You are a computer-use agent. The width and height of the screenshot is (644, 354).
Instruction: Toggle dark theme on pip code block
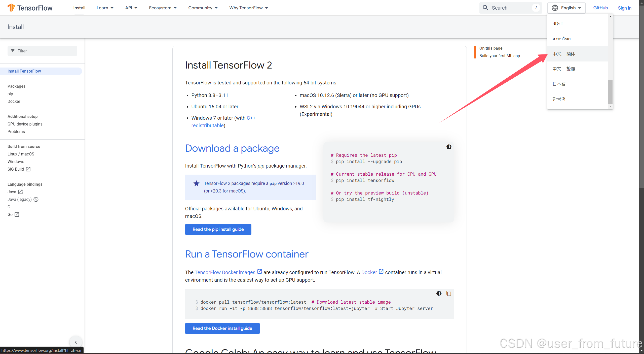(449, 147)
